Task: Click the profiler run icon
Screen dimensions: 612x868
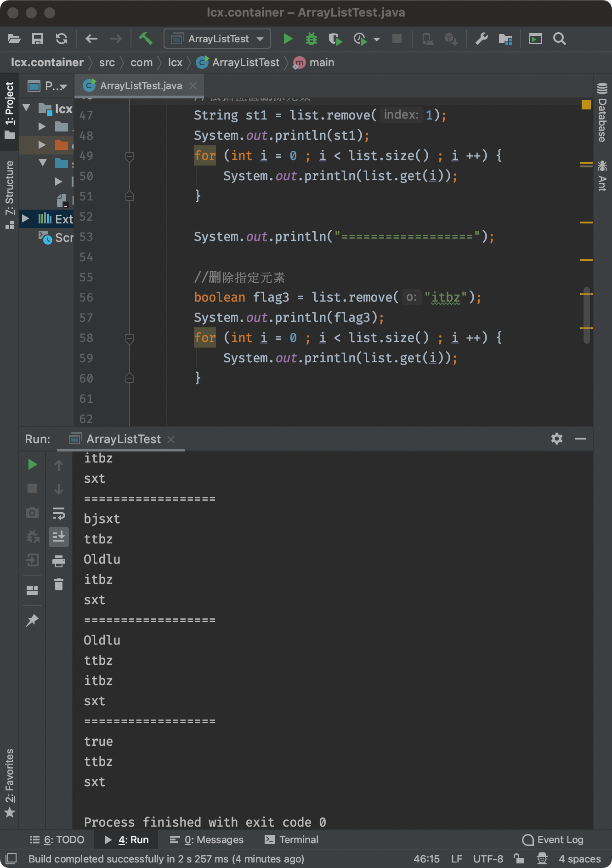Action: 360,39
